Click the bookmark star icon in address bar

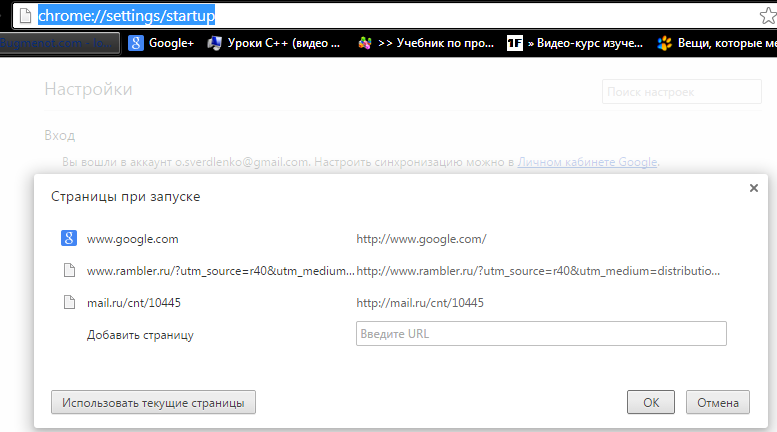(767, 16)
